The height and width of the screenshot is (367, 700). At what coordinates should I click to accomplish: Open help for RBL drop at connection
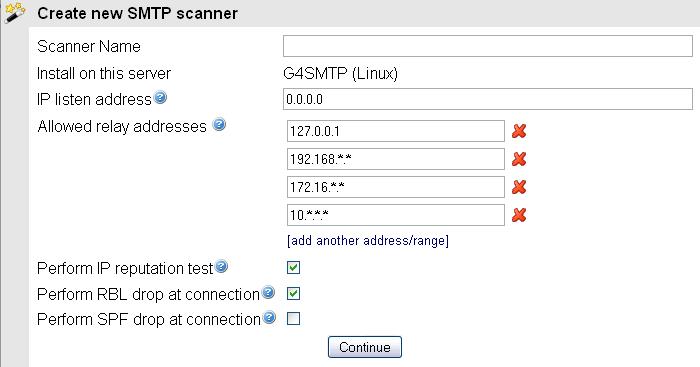tap(268, 292)
